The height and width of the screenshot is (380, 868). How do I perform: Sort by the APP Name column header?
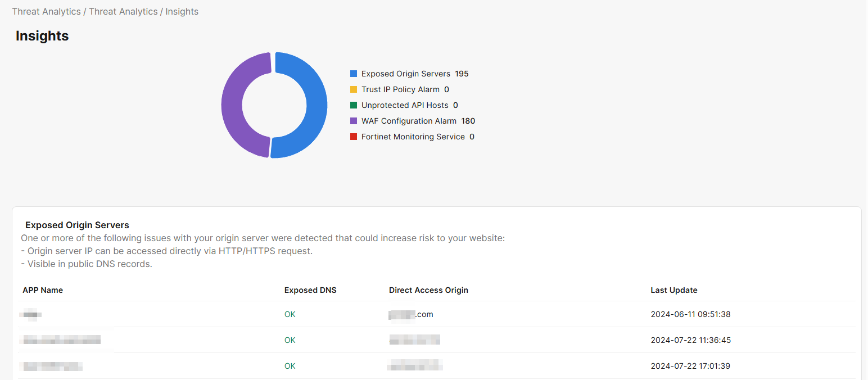(x=43, y=290)
